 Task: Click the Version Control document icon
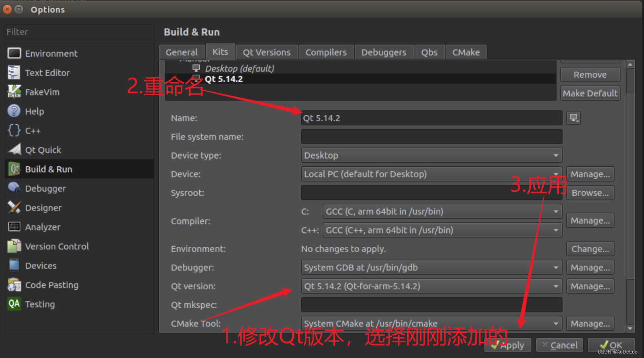coord(14,246)
